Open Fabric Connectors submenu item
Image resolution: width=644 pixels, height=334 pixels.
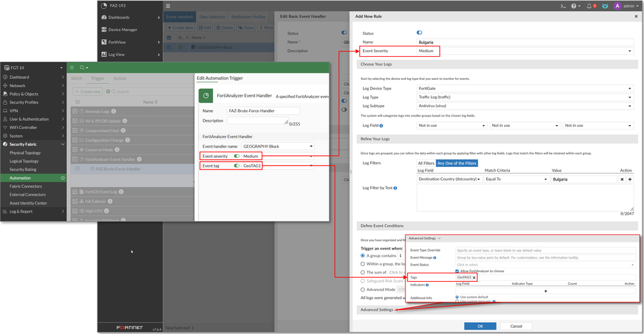(26, 186)
